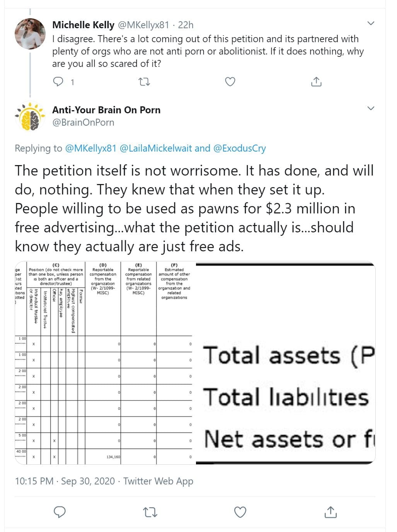Click the 10:15 PM Sep 30, 2020 timestamp
This screenshot has width=397, height=532.
[x=65, y=481]
